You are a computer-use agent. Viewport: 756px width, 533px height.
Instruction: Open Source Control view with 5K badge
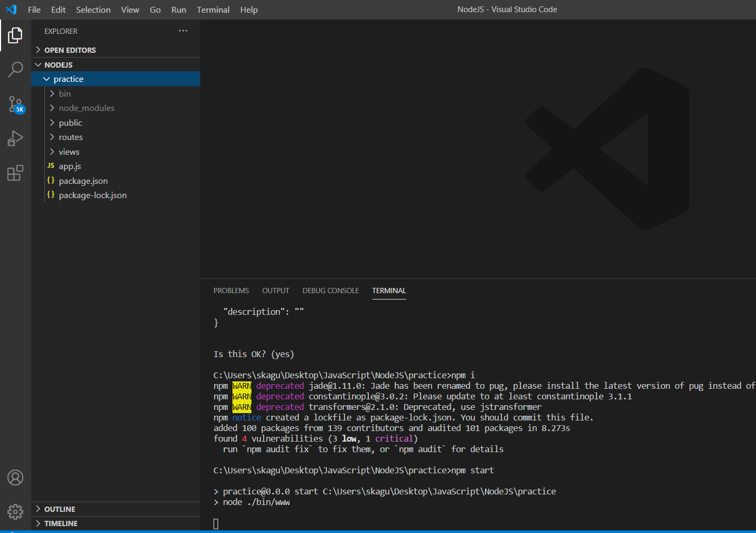click(16, 105)
